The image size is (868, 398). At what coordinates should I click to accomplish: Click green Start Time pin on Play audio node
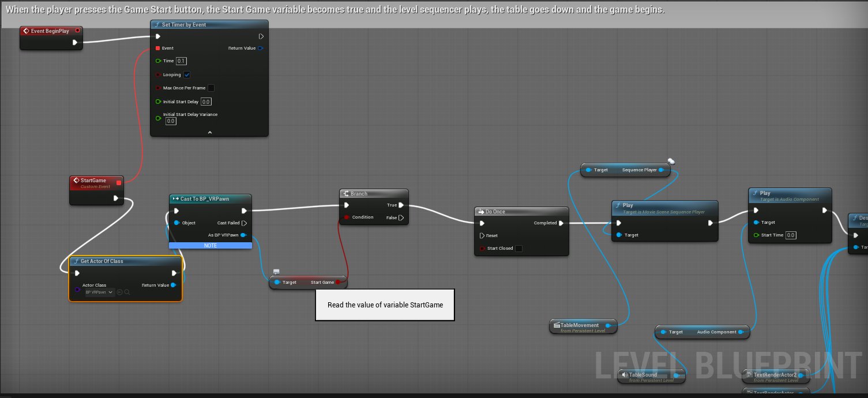point(756,235)
